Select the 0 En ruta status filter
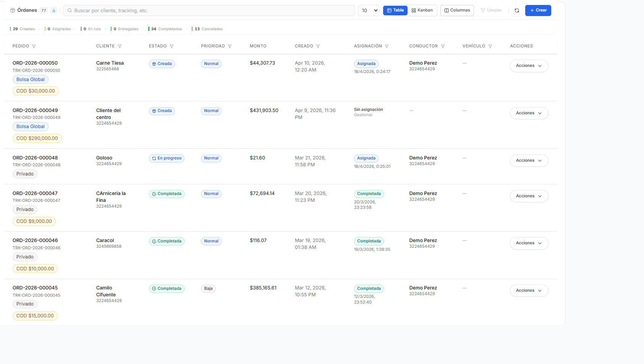 [91, 29]
